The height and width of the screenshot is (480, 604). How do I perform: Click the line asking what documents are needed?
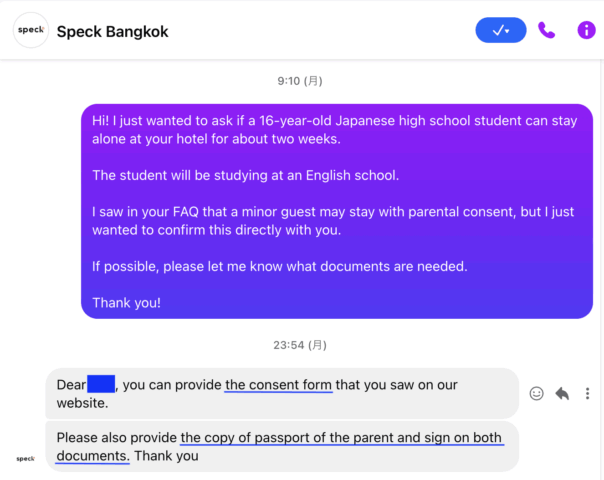pos(280,266)
